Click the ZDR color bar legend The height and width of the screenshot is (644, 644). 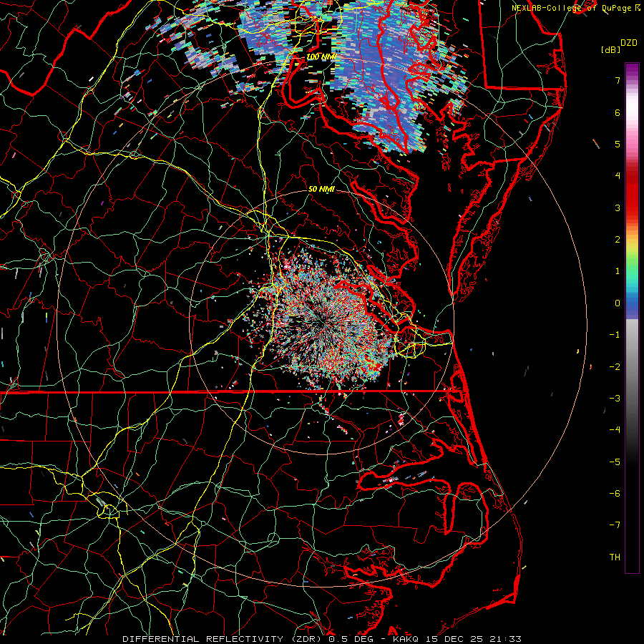click(x=632, y=318)
